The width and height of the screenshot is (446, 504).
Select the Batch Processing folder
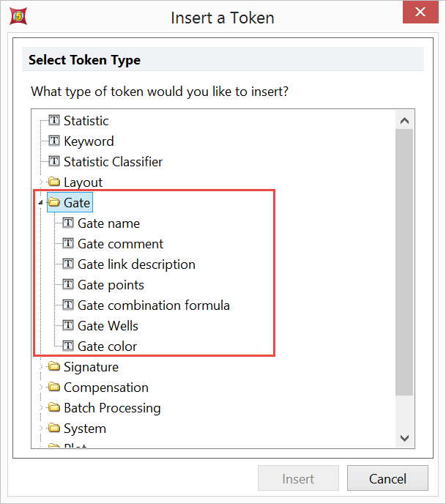(112, 407)
